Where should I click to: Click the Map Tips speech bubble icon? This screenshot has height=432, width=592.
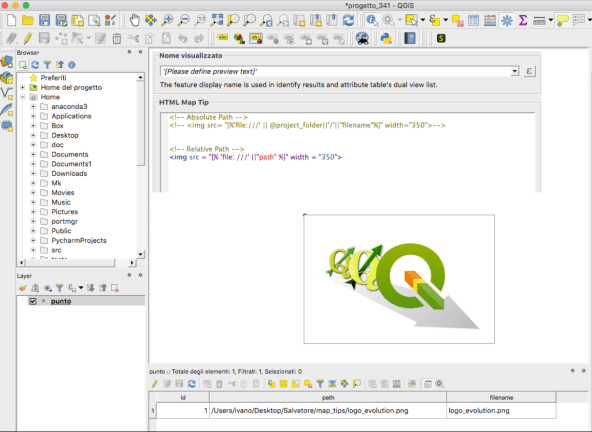pyautogui.click(x=563, y=20)
